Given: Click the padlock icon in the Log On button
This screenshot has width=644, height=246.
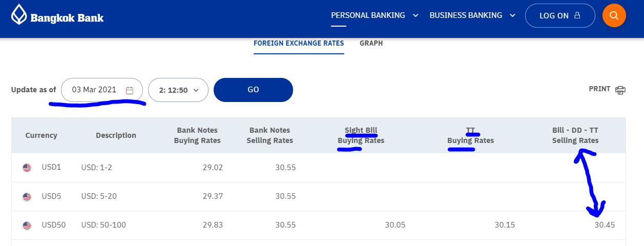Looking at the screenshot, I should pyautogui.click(x=577, y=15).
